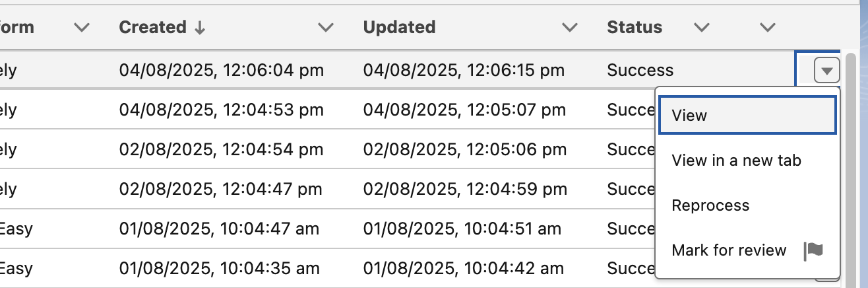Sort by the Created column header

click(152, 28)
